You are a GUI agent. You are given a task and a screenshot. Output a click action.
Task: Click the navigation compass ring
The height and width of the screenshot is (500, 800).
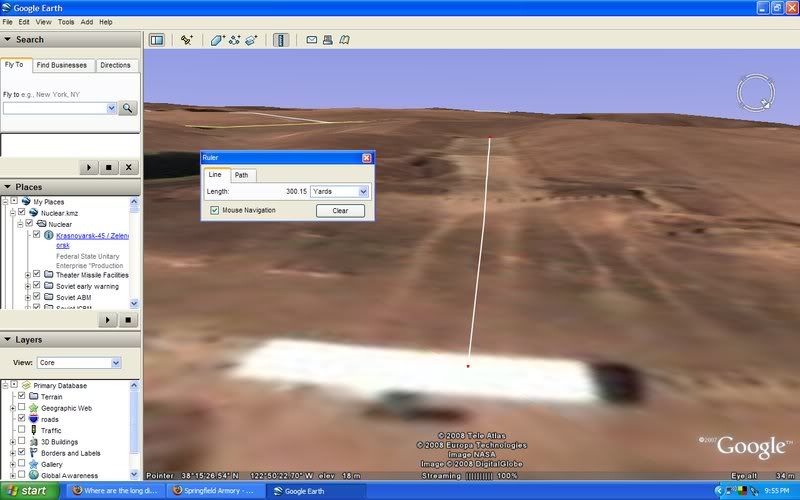pyautogui.click(x=756, y=92)
